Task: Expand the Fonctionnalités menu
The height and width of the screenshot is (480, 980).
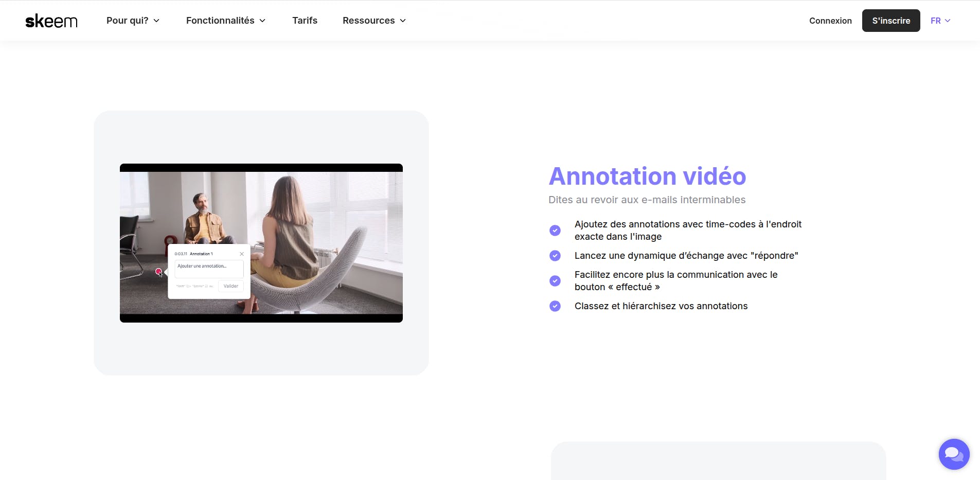Action: coord(225,21)
